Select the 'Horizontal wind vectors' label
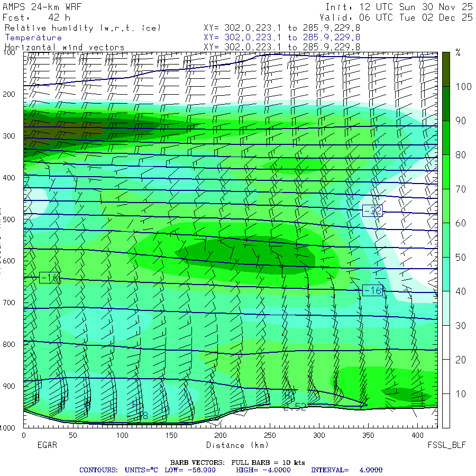This screenshot has width=476, height=476. pos(65,48)
